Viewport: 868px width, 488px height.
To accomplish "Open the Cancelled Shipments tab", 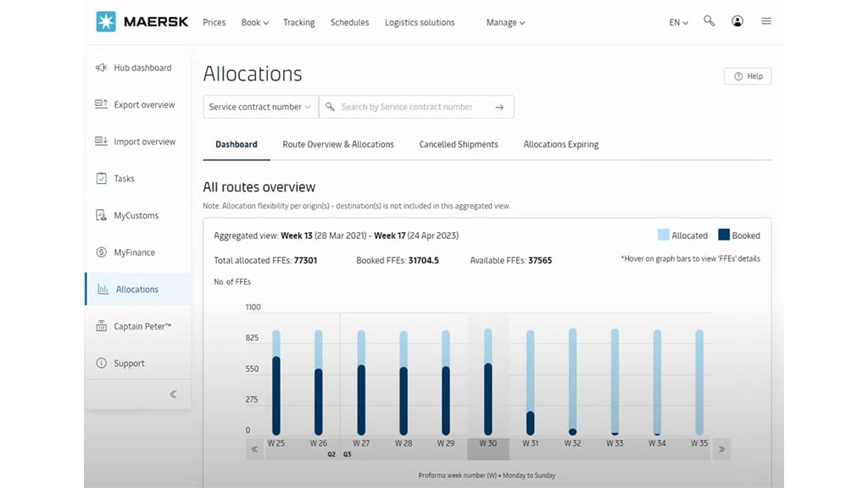I will (459, 144).
